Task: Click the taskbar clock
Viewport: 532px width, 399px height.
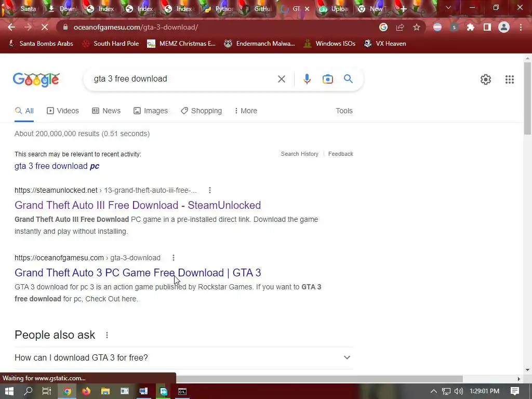Action: coord(484,391)
